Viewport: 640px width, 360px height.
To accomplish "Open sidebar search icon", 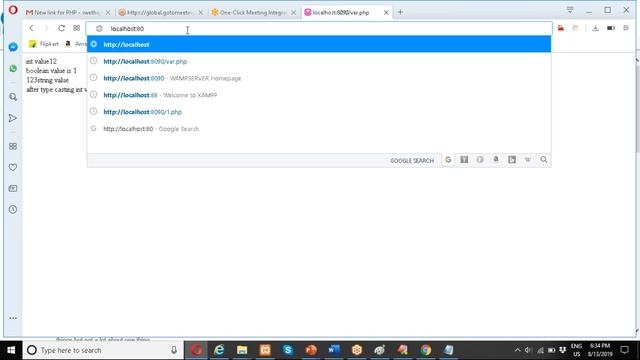I will (13, 97).
